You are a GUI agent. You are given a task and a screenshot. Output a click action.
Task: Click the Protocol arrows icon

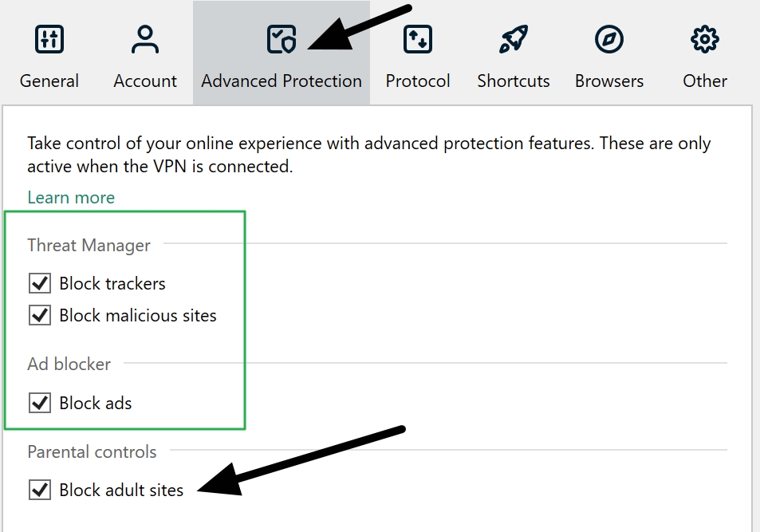tap(417, 38)
